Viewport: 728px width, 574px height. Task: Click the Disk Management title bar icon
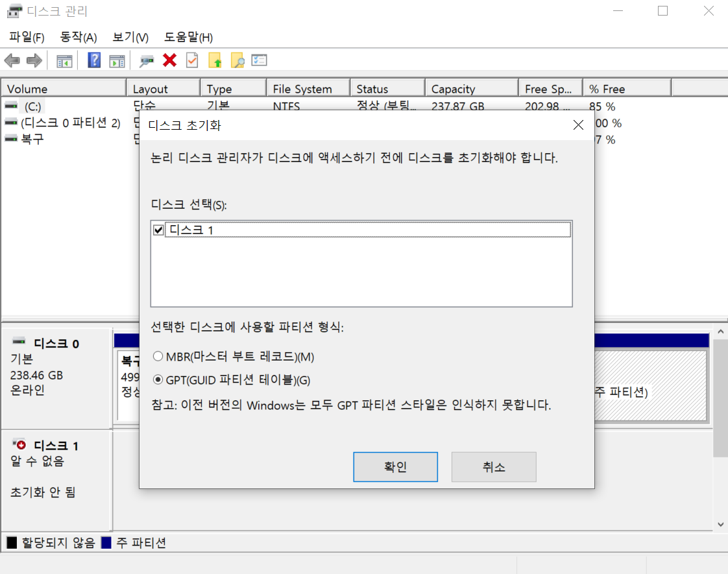(14, 10)
